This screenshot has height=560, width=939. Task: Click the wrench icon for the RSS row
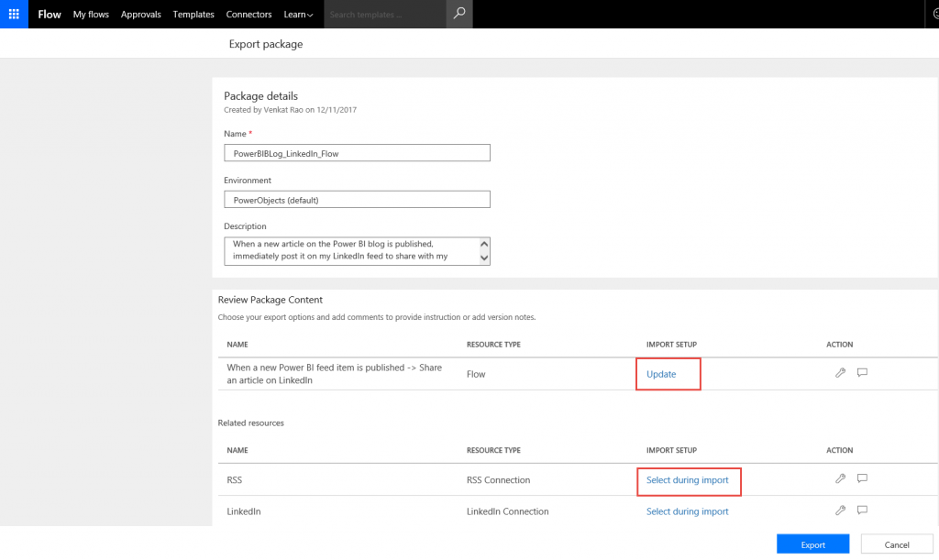840,478
